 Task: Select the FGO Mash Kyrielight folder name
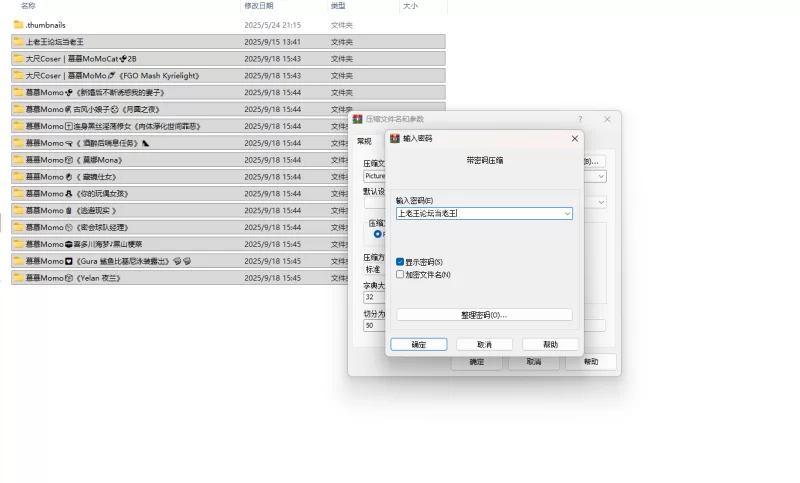[112, 75]
